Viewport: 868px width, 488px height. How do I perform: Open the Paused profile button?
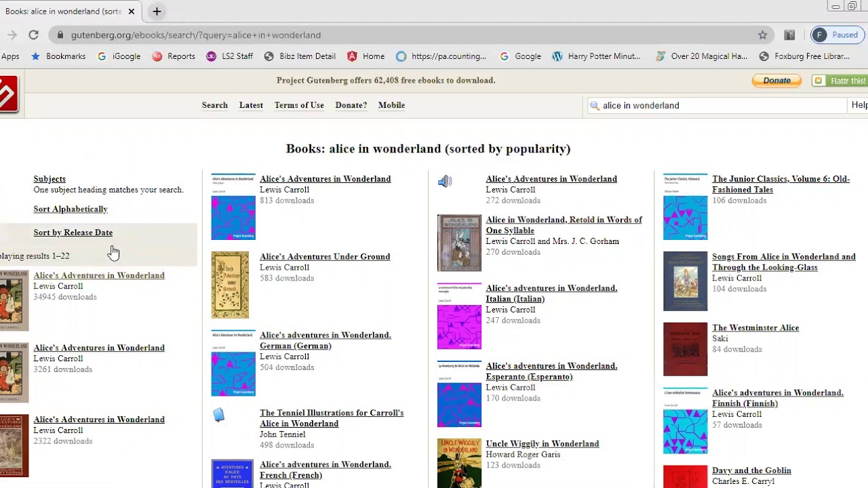[836, 35]
